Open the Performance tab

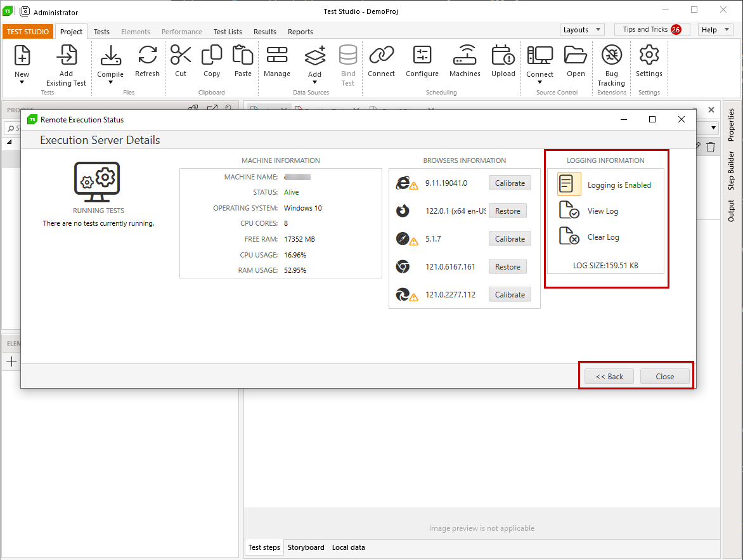[181, 32]
